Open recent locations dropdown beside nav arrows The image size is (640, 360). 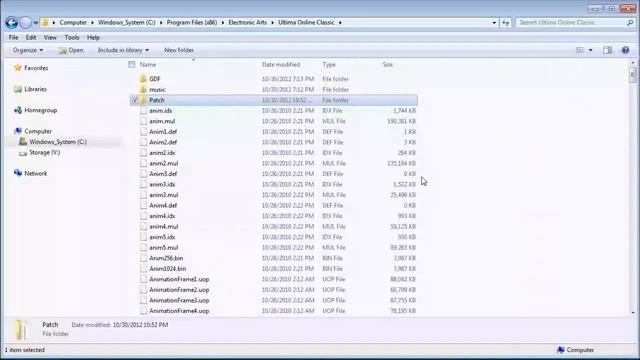[x=36, y=23]
